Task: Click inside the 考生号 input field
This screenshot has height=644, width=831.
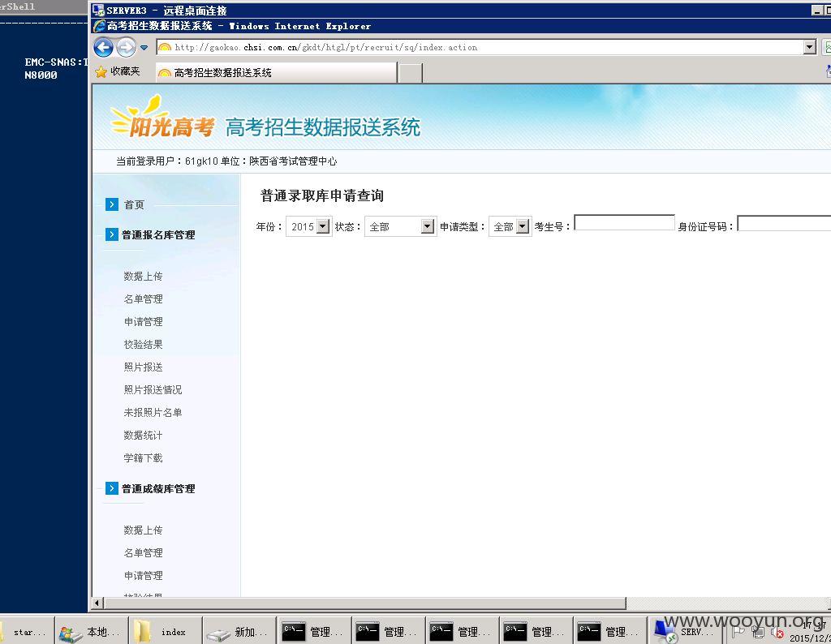Action: coord(623,222)
